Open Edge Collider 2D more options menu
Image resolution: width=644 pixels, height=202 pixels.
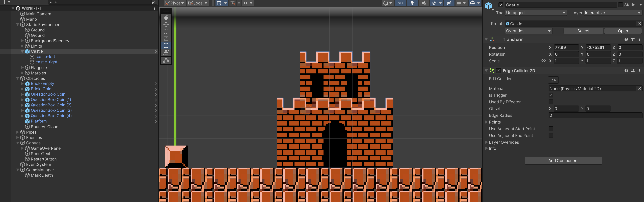[x=639, y=71]
